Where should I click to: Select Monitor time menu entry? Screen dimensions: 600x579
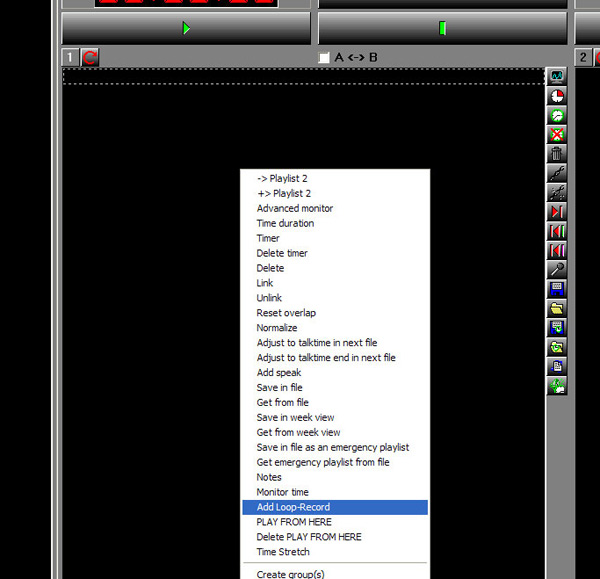pyautogui.click(x=335, y=492)
